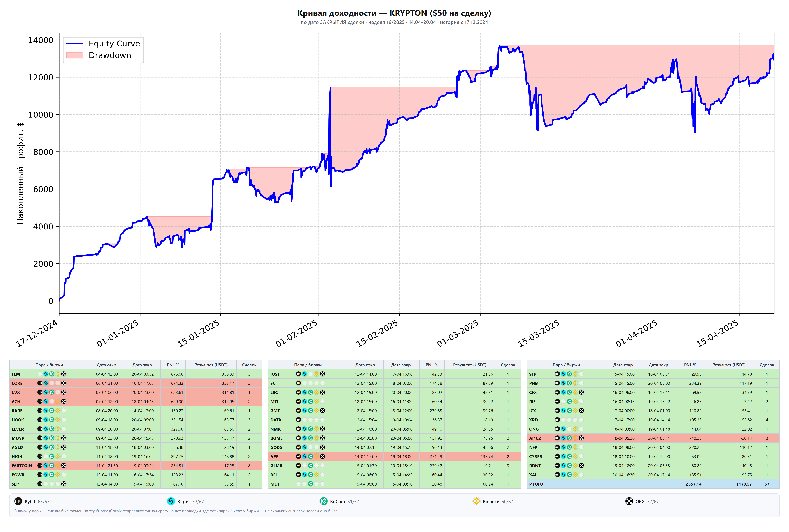Click the Bybit icon in the footer legend
789x532 pixels.
pos(18,501)
